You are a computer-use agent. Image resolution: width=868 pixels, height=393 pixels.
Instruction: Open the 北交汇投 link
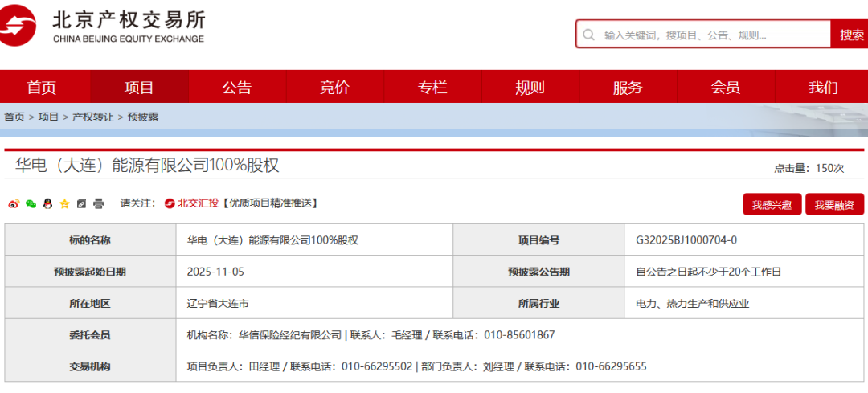[198, 203]
